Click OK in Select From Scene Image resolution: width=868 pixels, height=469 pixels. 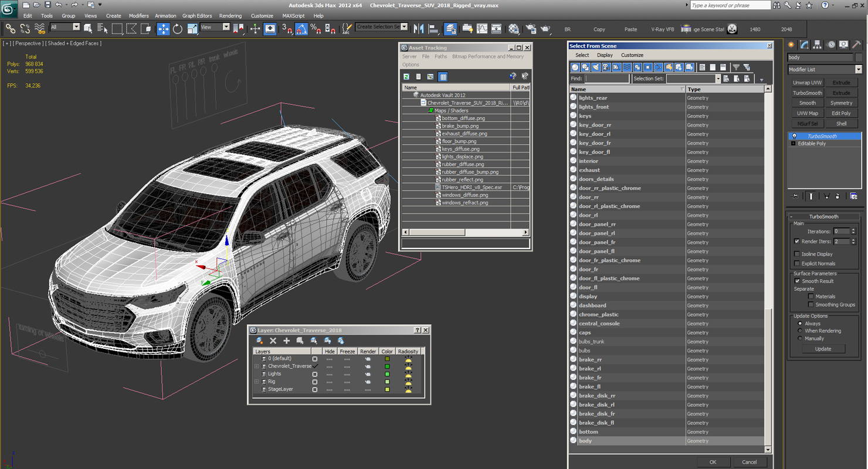[713, 462]
